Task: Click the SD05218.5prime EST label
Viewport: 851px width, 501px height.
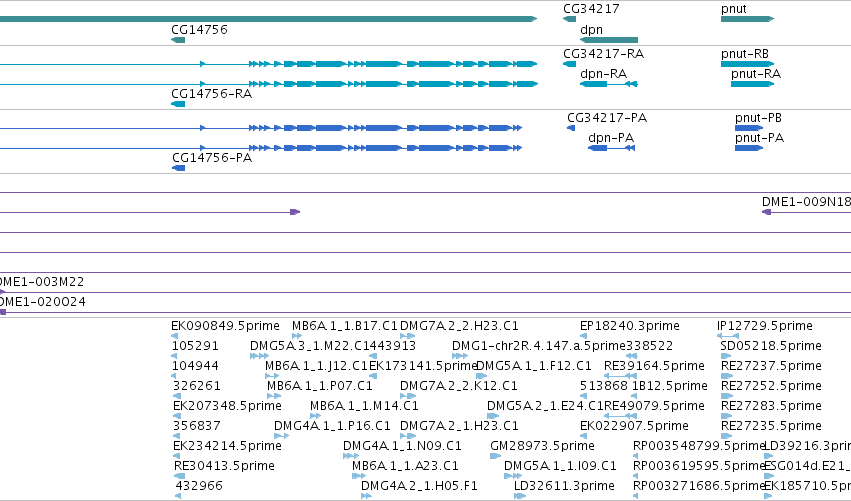Action: pyautogui.click(x=771, y=346)
